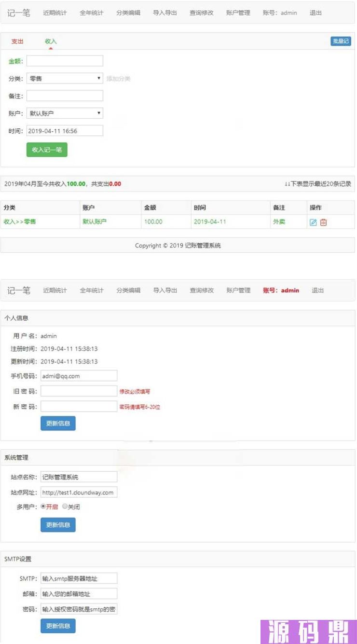Open 分类编辑 on the income entry page

[128, 13]
